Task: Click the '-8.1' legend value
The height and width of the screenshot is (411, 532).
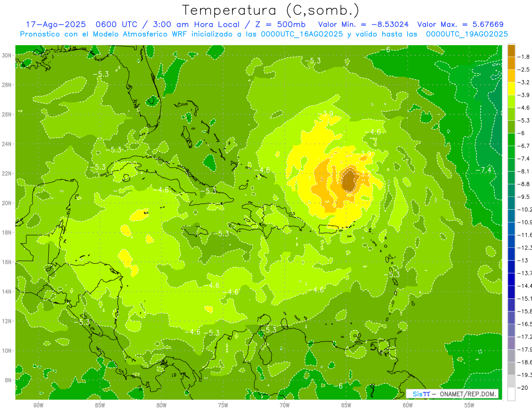Action: 524,171
